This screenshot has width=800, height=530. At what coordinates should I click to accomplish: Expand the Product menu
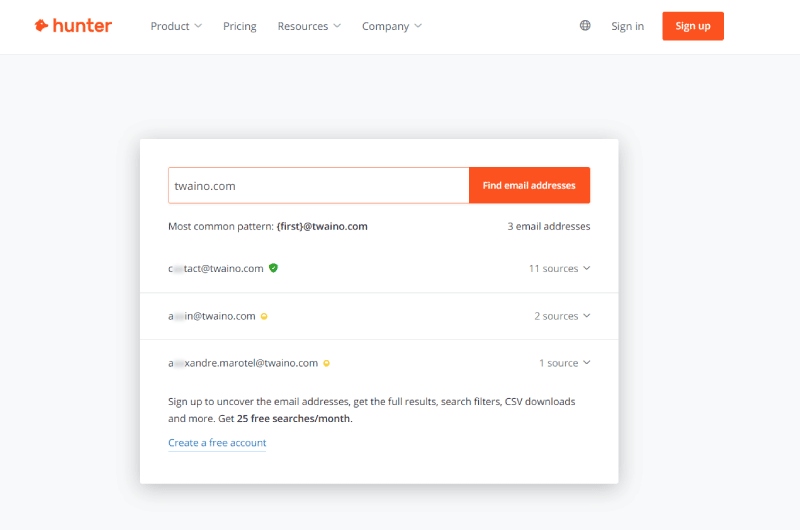(x=176, y=26)
